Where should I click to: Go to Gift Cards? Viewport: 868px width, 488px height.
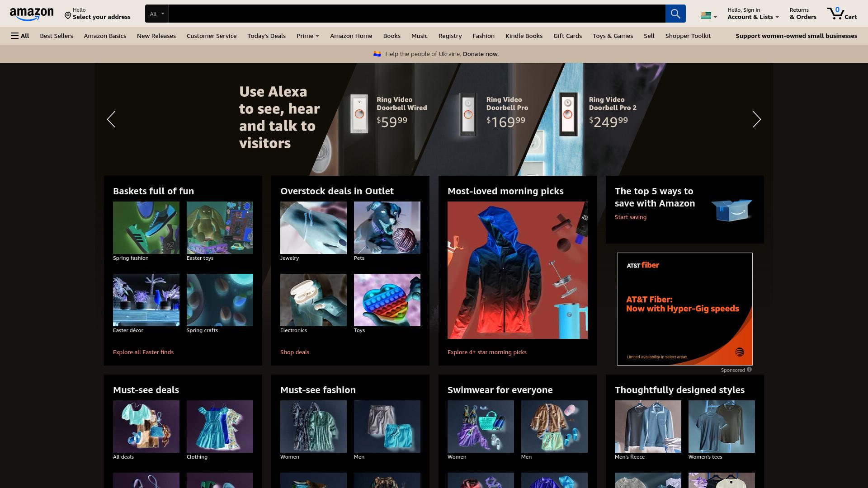(567, 36)
